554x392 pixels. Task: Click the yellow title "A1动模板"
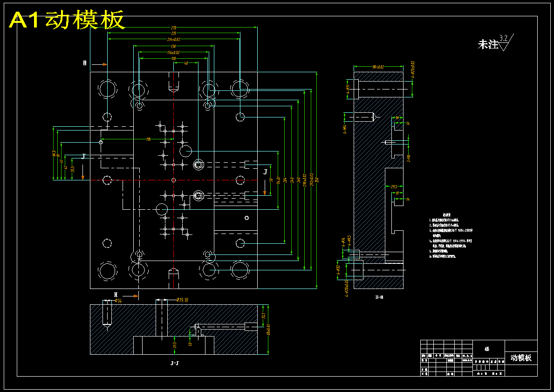pyautogui.click(x=67, y=20)
